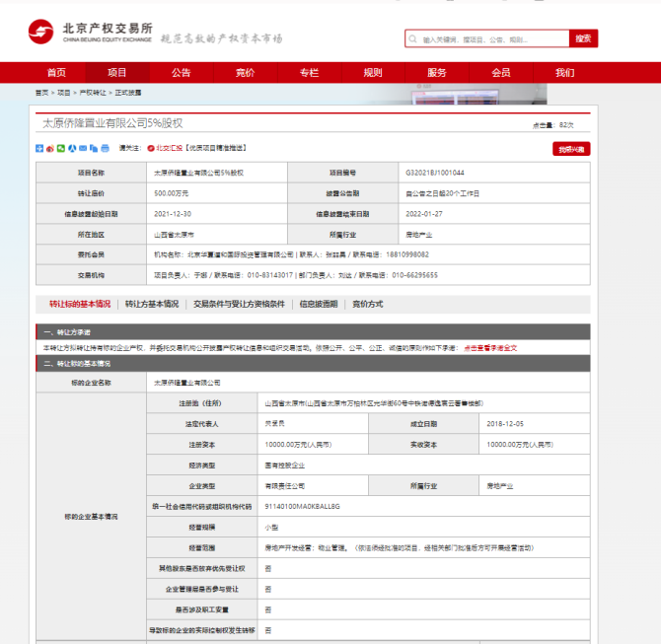661x644 pixels.
Task: Click 项目 in the breadcrumb
Action: pyautogui.click(x=64, y=93)
